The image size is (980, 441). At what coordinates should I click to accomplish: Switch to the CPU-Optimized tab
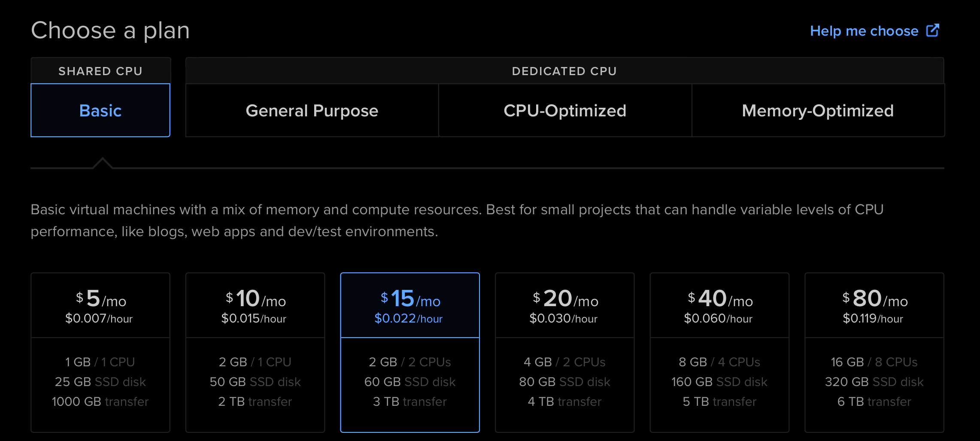pos(565,110)
